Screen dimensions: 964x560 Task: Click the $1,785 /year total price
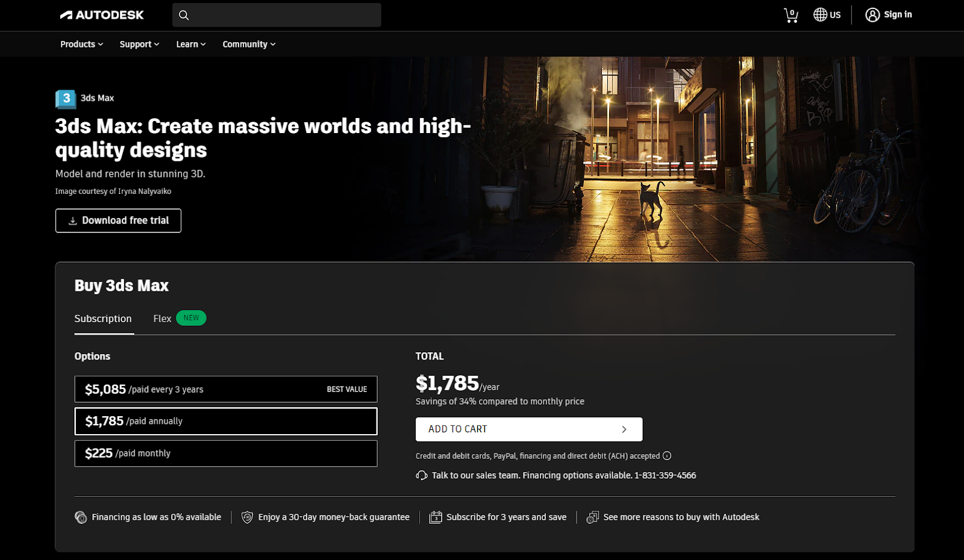click(x=457, y=384)
